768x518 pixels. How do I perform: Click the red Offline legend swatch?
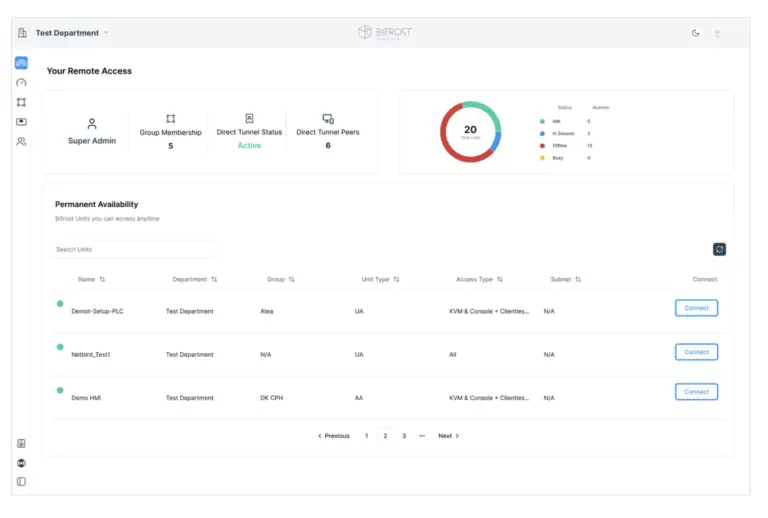pyautogui.click(x=542, y=145)
